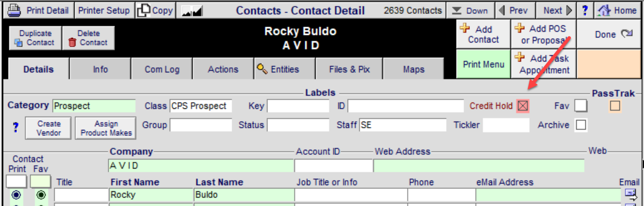The image size is (644, 206).
Task: Click the Account ID field
Action: [333, 166]
